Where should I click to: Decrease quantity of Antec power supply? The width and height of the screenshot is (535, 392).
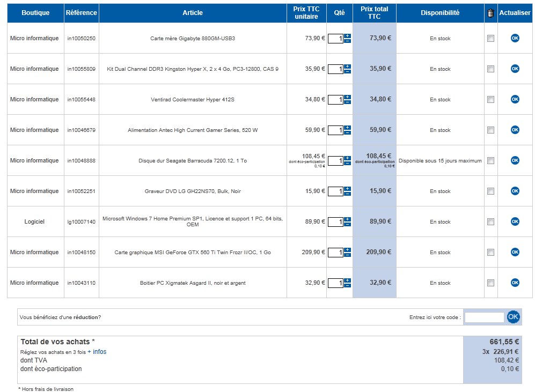tap(348, 133)
